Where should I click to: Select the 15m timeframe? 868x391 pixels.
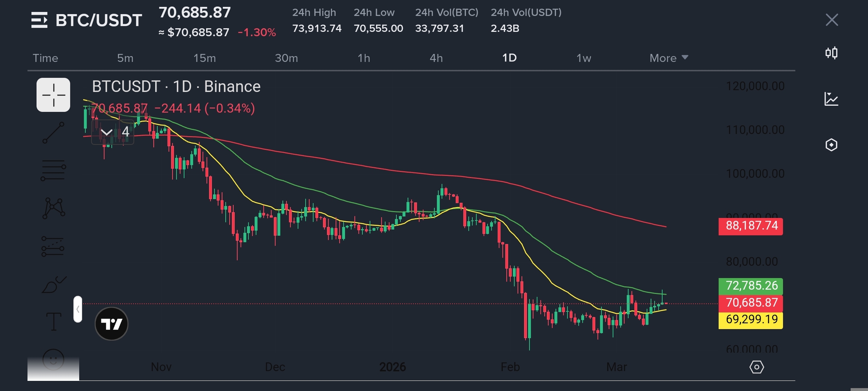pyautogui.click(x=204, y=58)
